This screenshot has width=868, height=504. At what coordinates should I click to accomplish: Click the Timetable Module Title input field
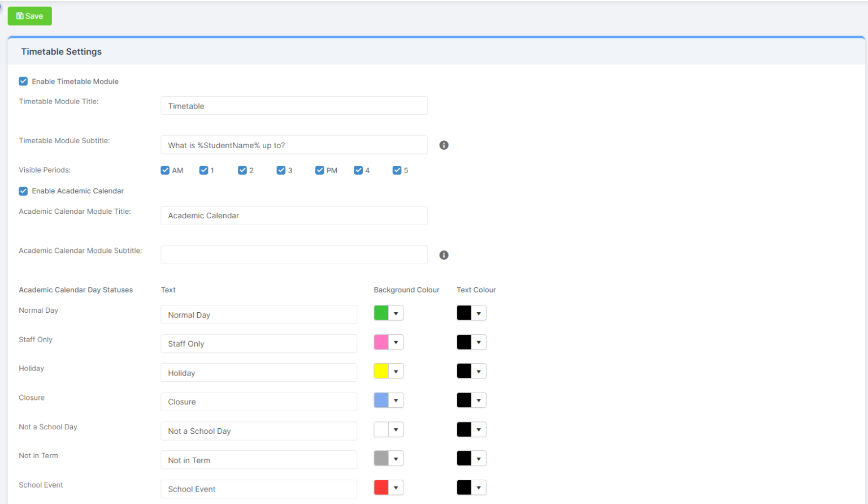(x=294, y=106)
